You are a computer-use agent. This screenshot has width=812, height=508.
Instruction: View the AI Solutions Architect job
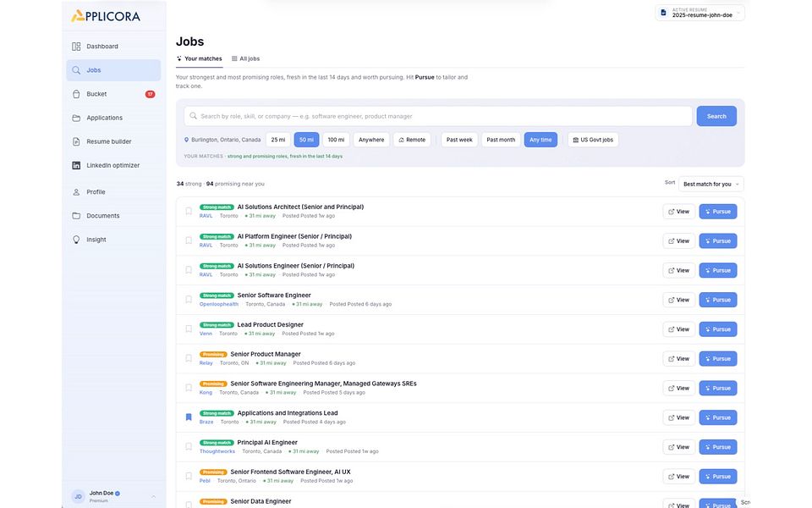pyautogui.click(x=679, y=212)
